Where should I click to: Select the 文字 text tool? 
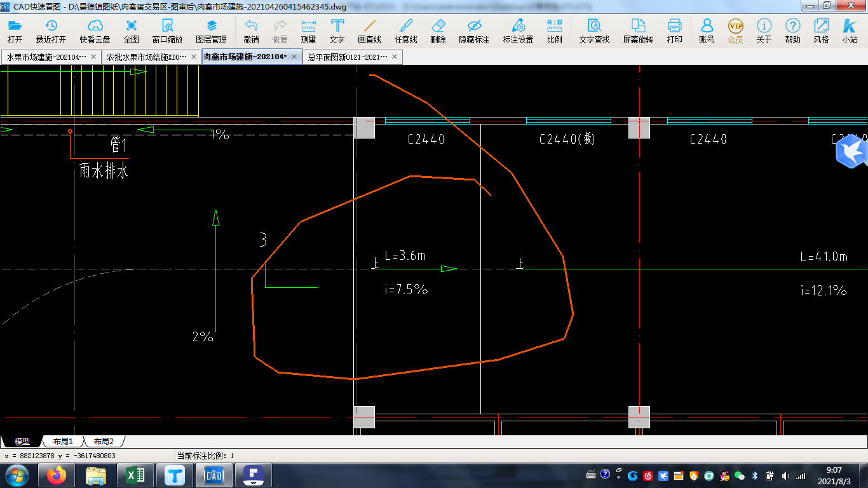coord(337,30)
